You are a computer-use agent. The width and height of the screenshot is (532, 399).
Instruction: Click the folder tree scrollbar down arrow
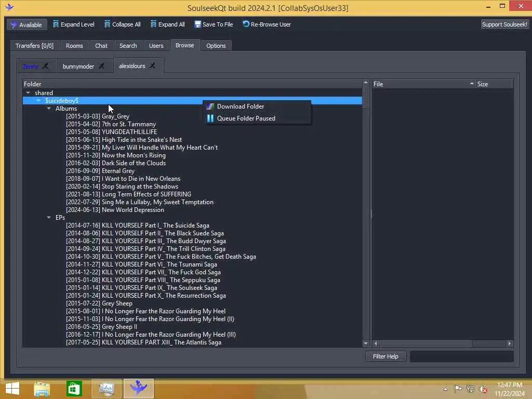point(365,343)
